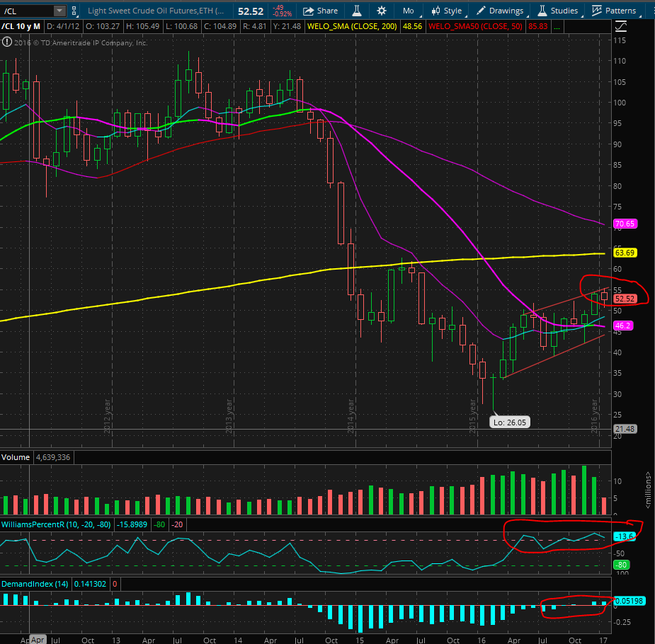Click the WilliamsPercentR value -15.8989
Image resolution: width=655 pixels, height=644 pixels.
click(x=132, y=524)
